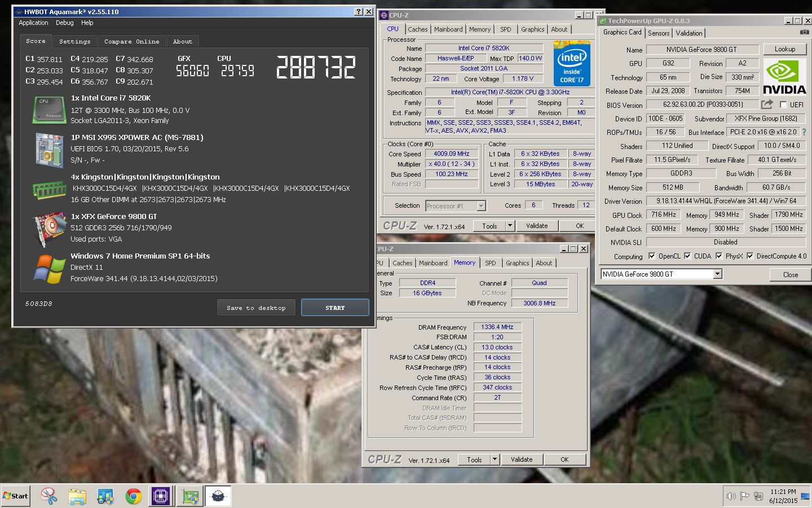Click the Tools button in upper CPU-Z window
This screenshot has height=508, width=812.
(490, 226)
